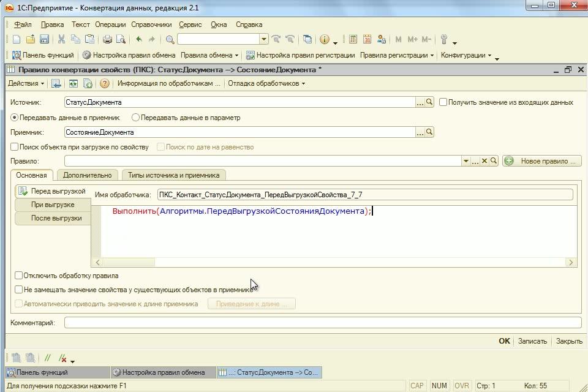Screen dimensions: 588x392
Task: Click the windows list icon in toolbar
Action: [x=307, y=39]
